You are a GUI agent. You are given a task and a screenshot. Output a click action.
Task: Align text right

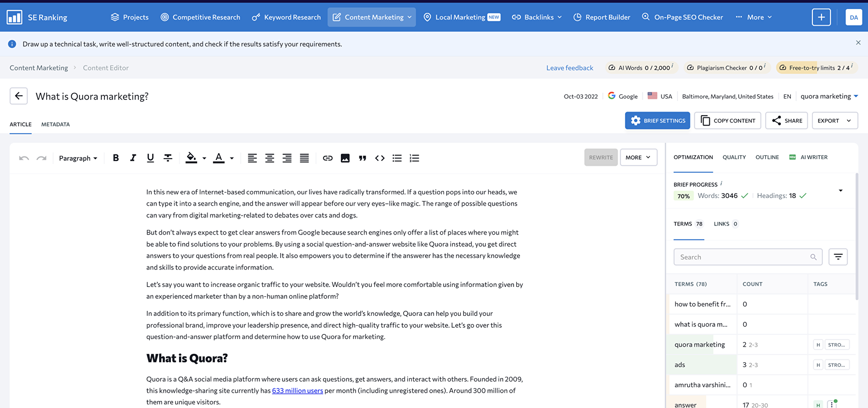[x=287, y=158]
